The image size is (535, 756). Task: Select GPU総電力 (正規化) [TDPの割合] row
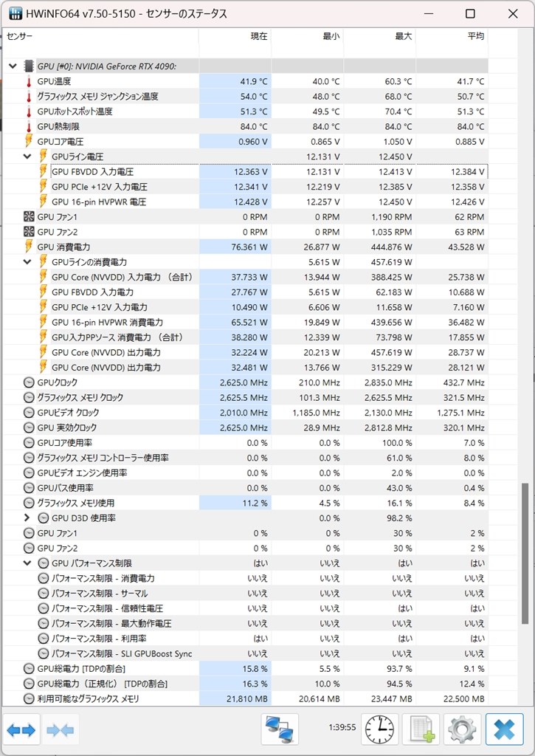click(245, 684)
